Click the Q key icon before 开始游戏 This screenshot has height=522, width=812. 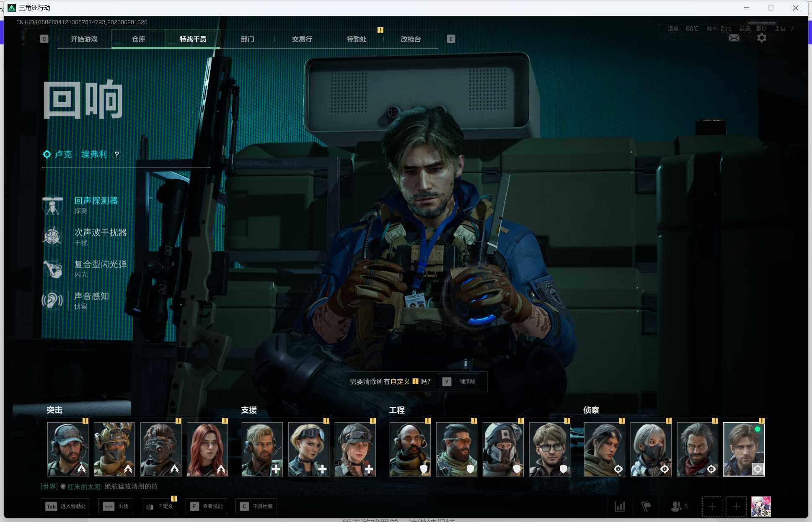click(44, 39)
